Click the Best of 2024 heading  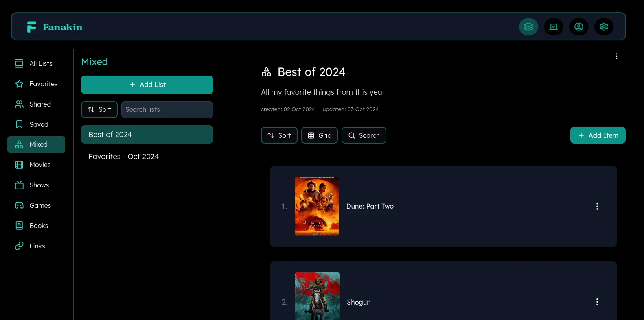click(311, 72)
